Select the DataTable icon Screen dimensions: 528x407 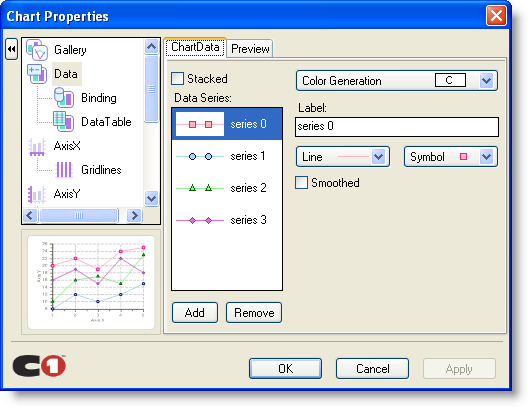pyautogui.click(x=64, y=122)
